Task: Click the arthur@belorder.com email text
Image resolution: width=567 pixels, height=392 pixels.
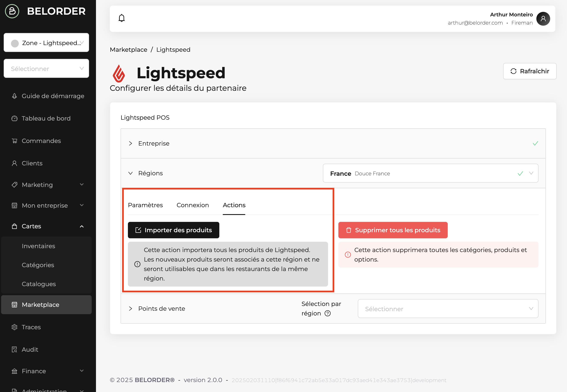Action: pyautogui.click(x=475, y=23)
